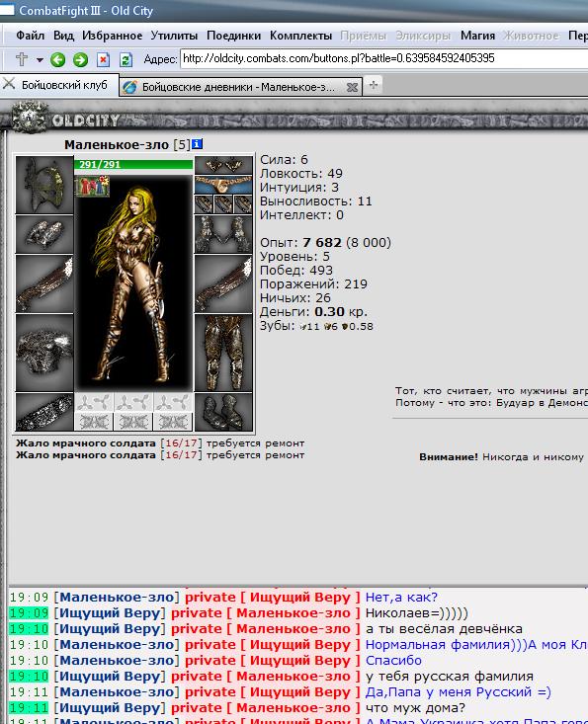Click the Internet Explorer icon on the diaries tab

coord(129,87)
